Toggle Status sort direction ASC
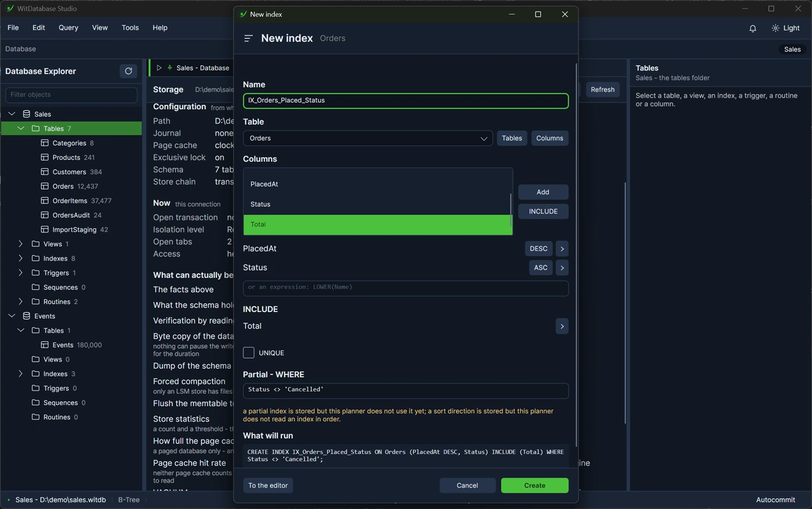 click(x=541, y=267)
